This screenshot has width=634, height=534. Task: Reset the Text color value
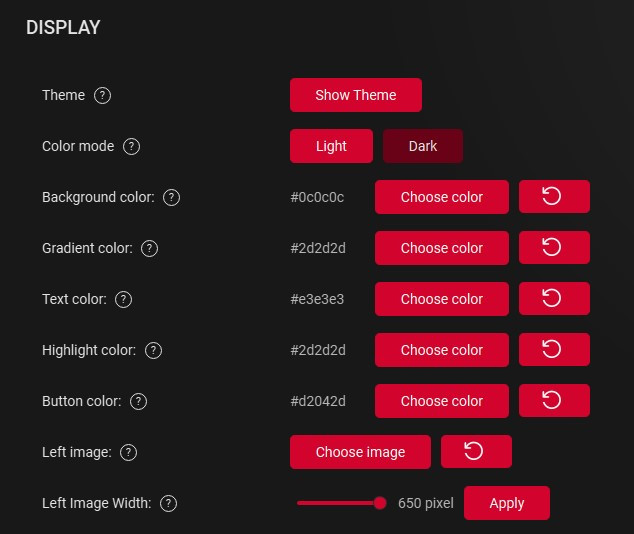tap(553, 299)
